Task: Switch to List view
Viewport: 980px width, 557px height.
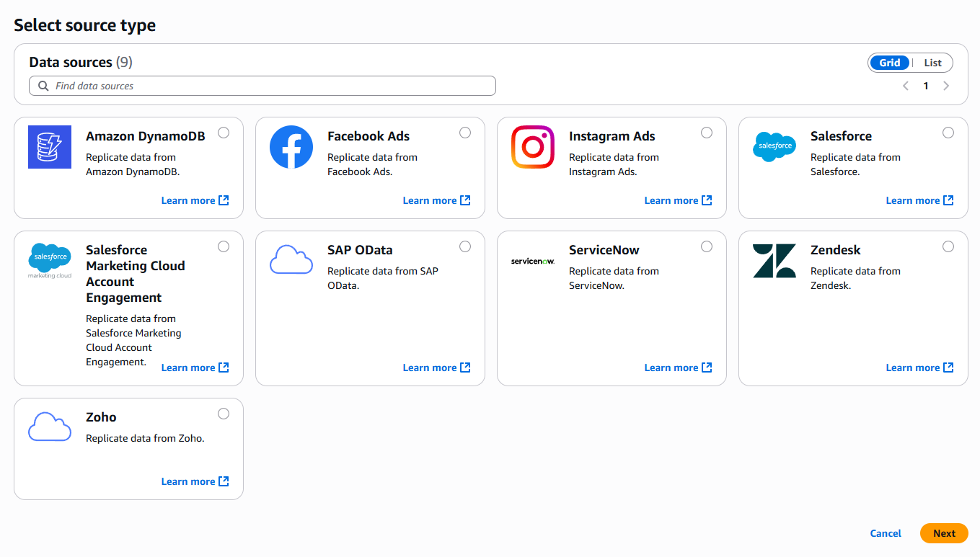Action: [x=932, y=63]
